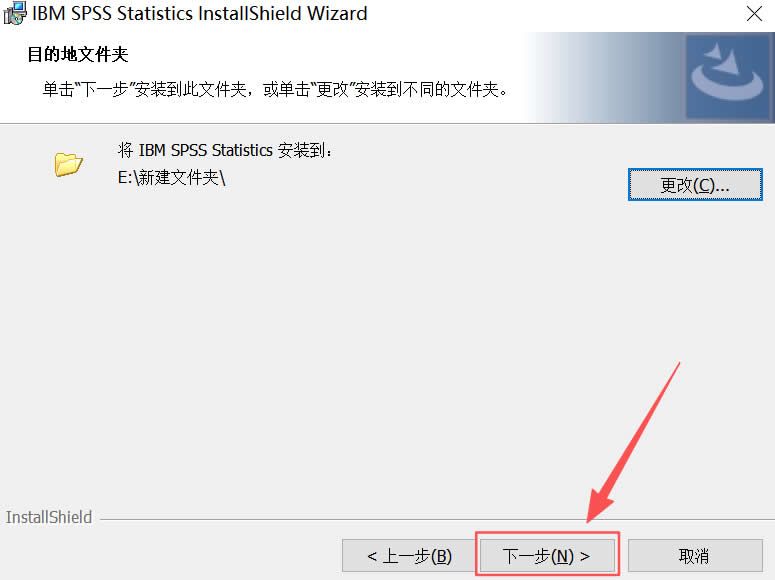This screenshot has width=775, height=580.
Task: Click the yellow folder icon
Action: pos(68,164)
